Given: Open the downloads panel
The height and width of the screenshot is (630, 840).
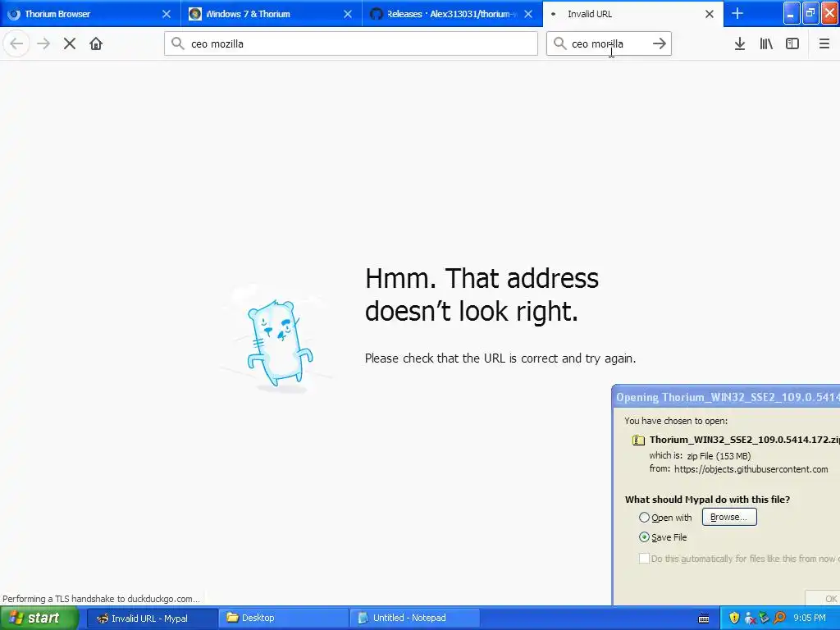Looking at the screenshot, I should coord(740,43).
